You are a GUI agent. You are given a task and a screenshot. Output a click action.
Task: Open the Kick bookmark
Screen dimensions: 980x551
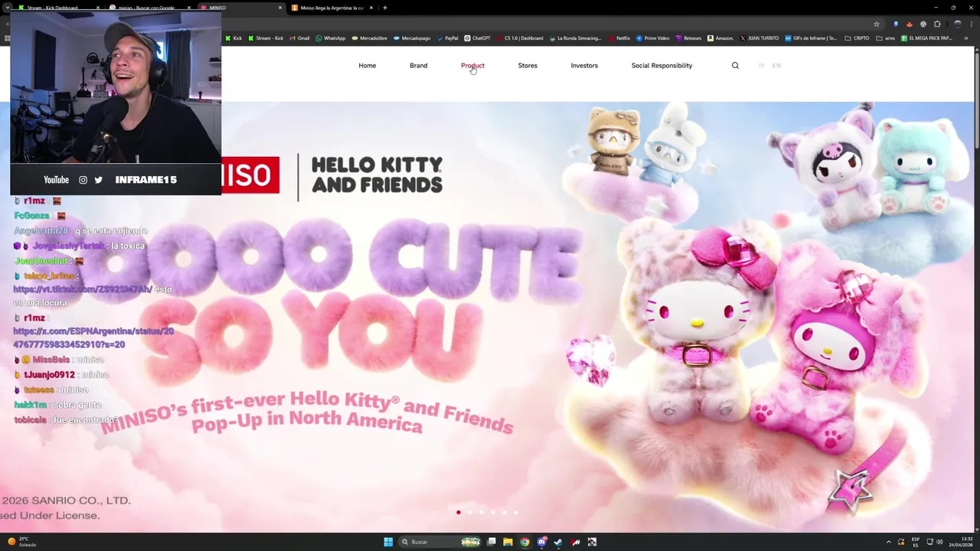[233, 38]
